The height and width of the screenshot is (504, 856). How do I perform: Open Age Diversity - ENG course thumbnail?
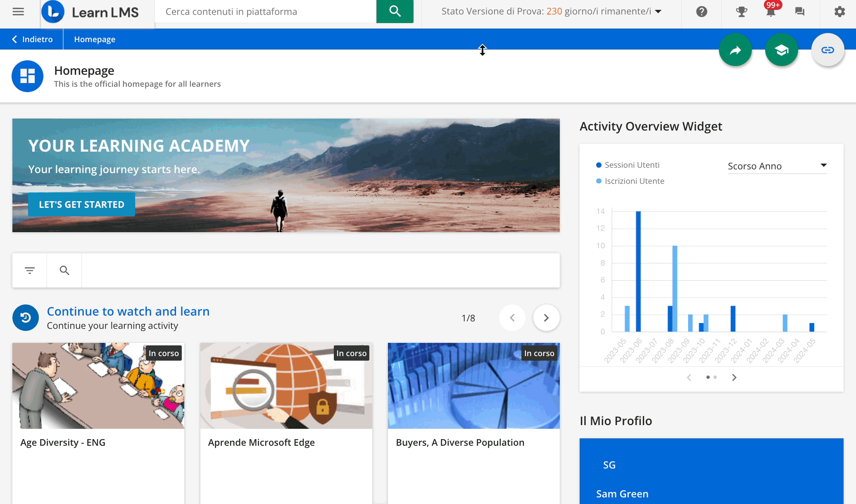(x=98, y=385)
